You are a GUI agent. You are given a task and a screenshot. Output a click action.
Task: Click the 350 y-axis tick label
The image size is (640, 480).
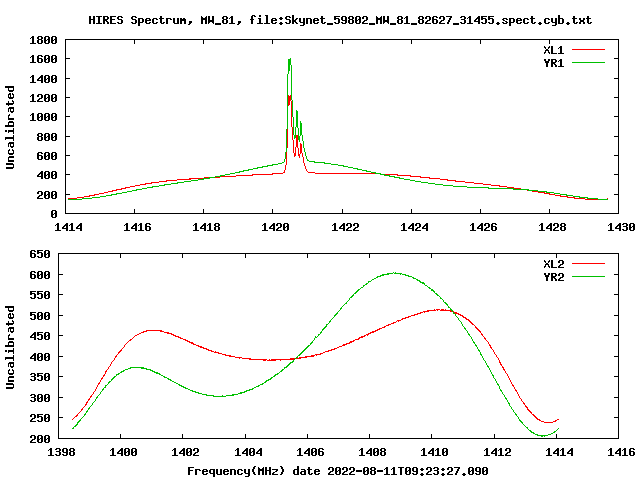pyautogui.click(x=40, y=378)
